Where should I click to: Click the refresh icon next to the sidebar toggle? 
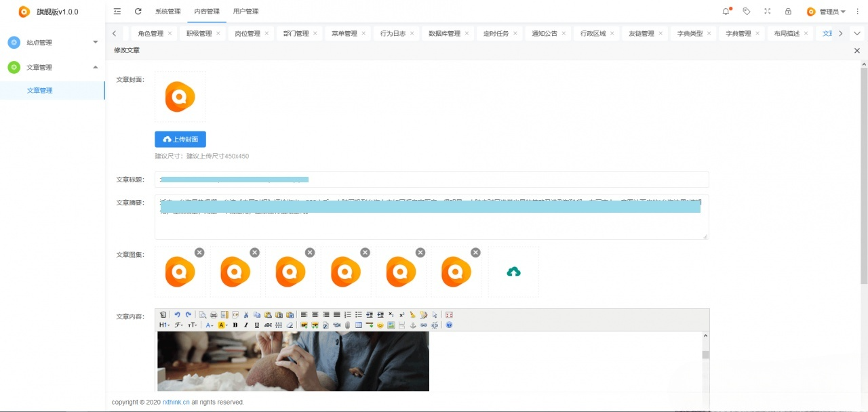tap(138, 11)
